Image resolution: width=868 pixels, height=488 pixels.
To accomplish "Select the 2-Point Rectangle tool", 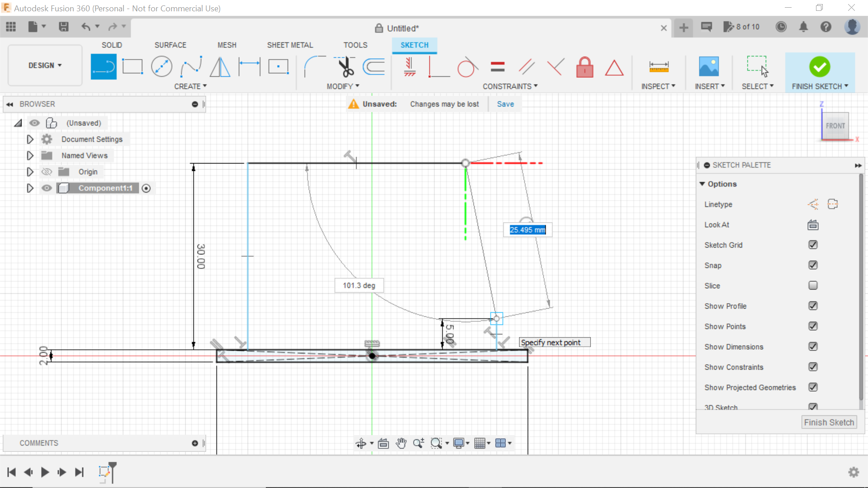I will click(x=132, y=66).
